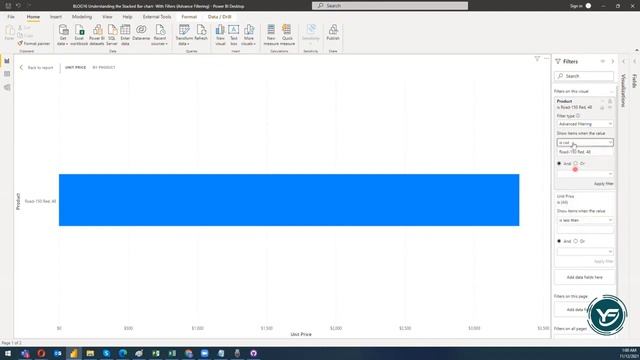This screenshot has height=360, width=640.
Task: Open the Get data tool
Action: 63,35
